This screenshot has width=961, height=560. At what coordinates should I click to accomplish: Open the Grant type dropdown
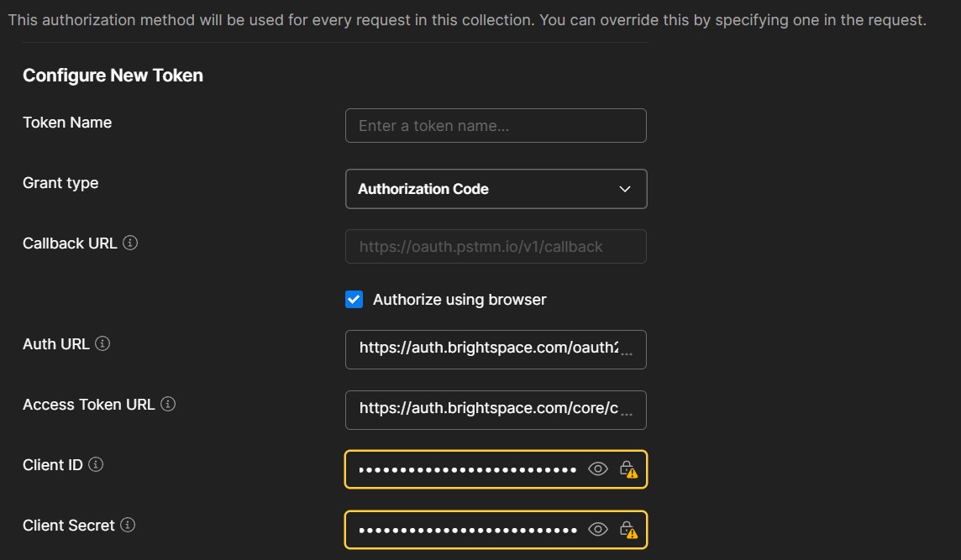(496, 189)
